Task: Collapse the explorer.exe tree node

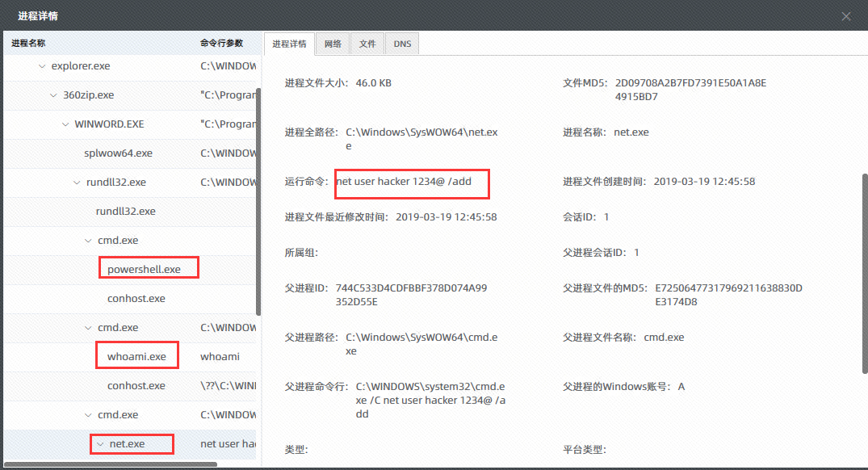Action: tap(42, 66)
